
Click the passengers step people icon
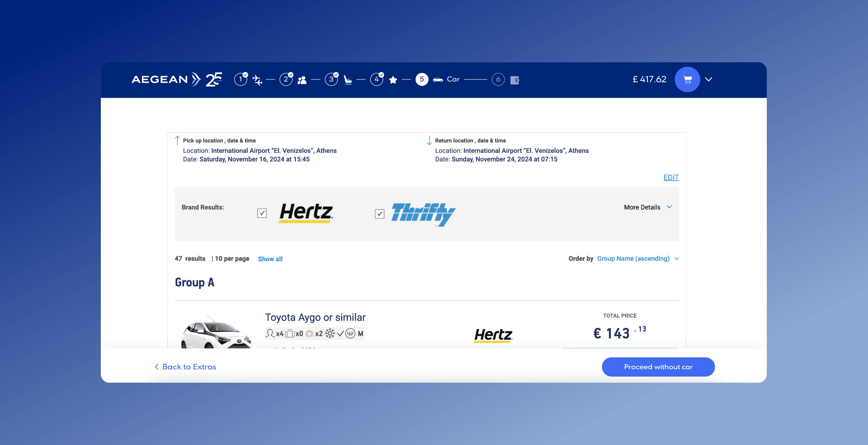coord(302,80)
